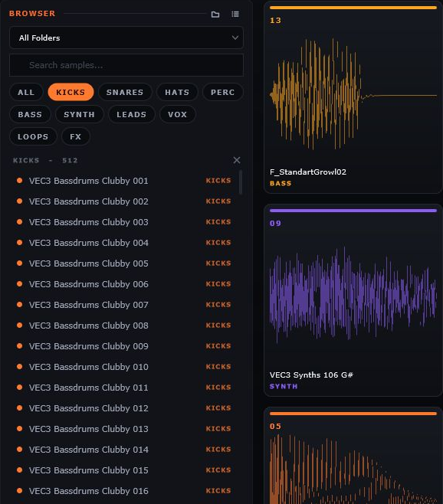Click the orange color bar of pad 05
Image resolution: width=443 pixels, height=504 pixels.
click(x=353, y=414)
